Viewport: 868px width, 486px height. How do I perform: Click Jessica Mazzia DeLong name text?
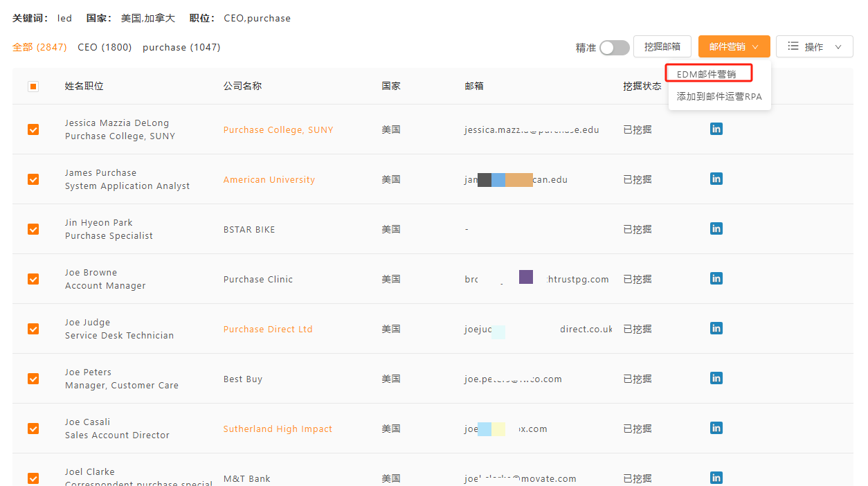tap(117, 123)
